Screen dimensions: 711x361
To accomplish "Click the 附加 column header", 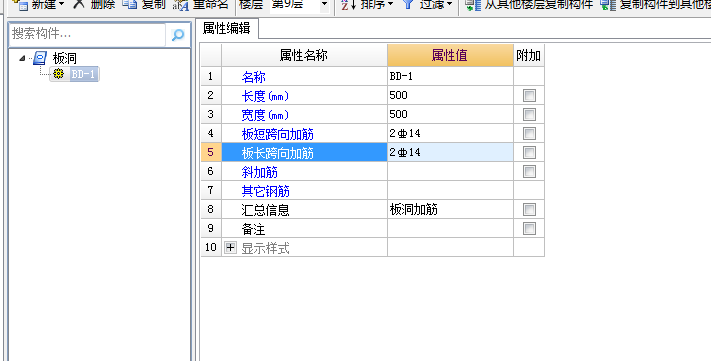I will point(529,55).
